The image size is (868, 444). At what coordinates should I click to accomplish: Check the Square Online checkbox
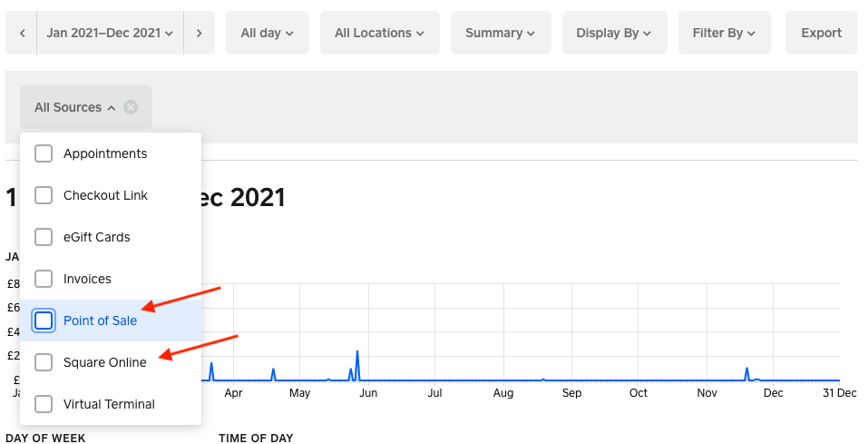tap(44, 362)
